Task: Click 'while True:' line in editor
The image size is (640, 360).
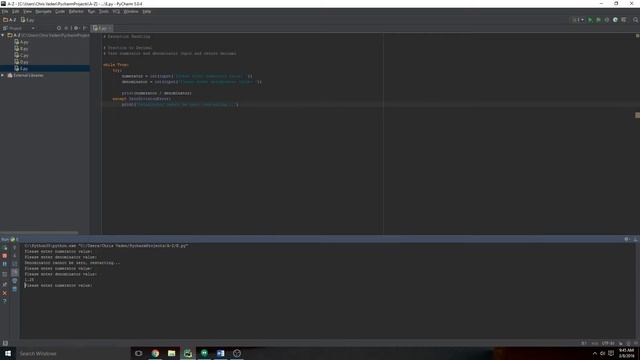Action: point(116,64)
